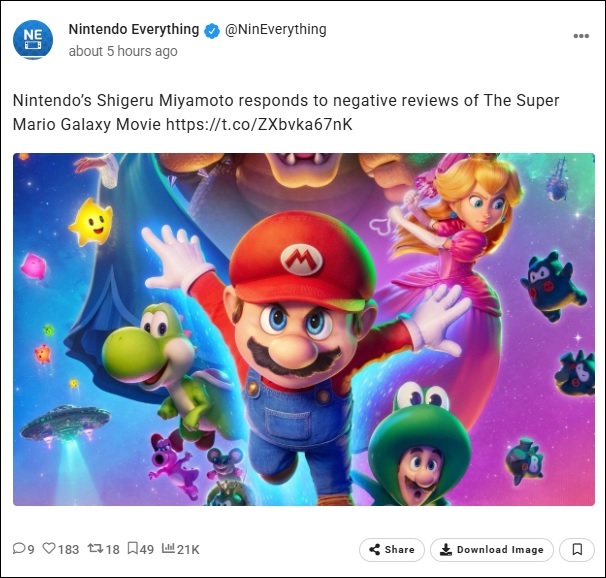Click the "about 5 hours ago" timestamp
606x578 pixels.
[123, 51]
